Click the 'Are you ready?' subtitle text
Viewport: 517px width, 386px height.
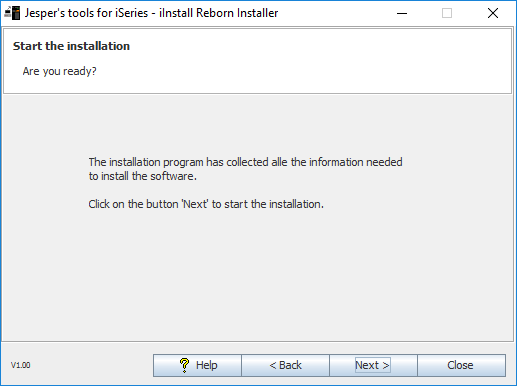click(x=59, y=71)
